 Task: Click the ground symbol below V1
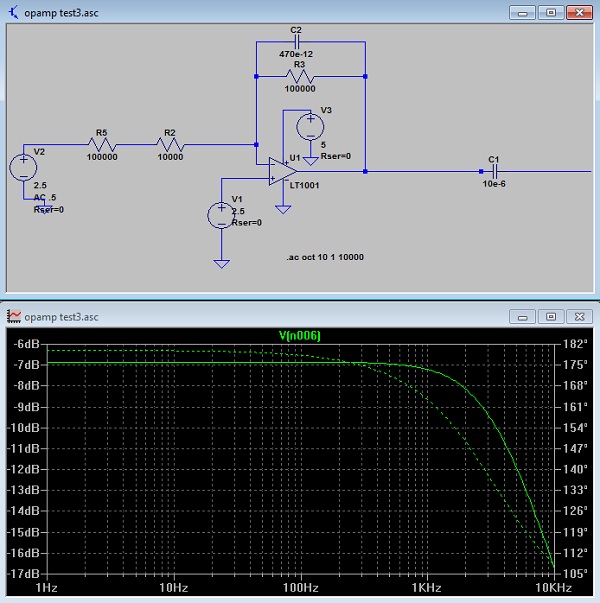click(x=219, y=262)
